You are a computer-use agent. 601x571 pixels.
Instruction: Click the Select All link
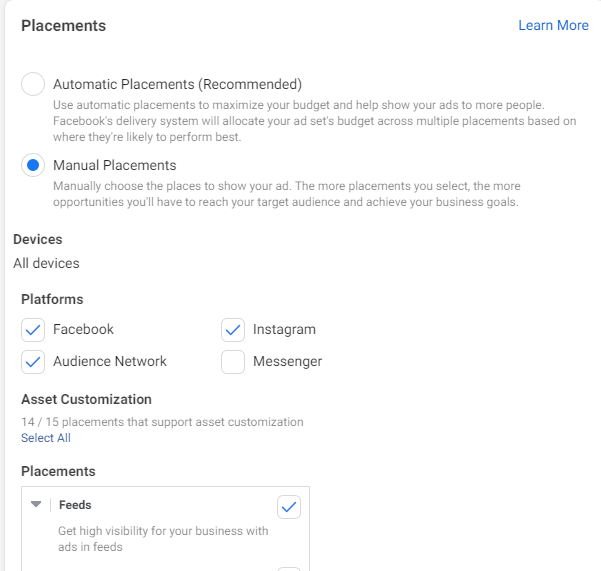(x=46, y=438)
